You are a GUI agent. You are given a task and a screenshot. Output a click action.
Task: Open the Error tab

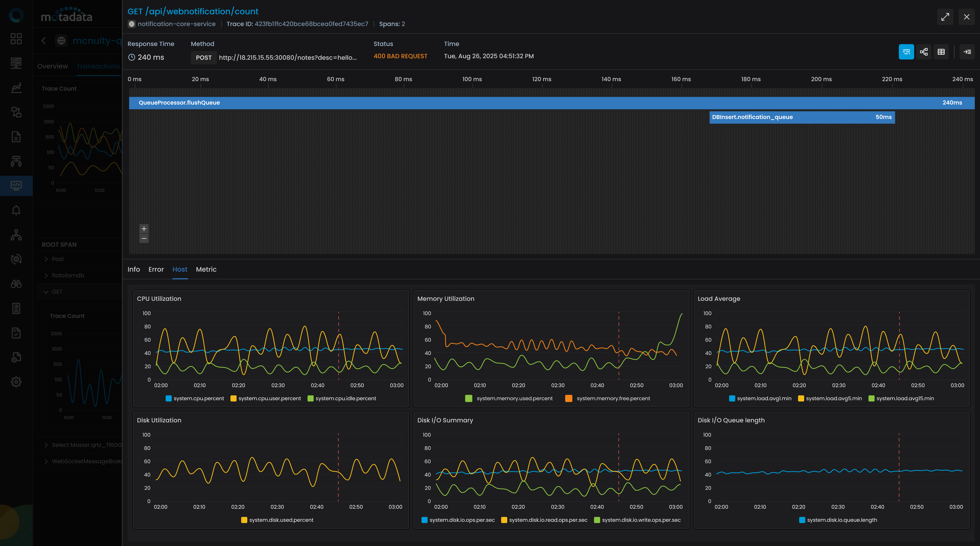[156, 269]
